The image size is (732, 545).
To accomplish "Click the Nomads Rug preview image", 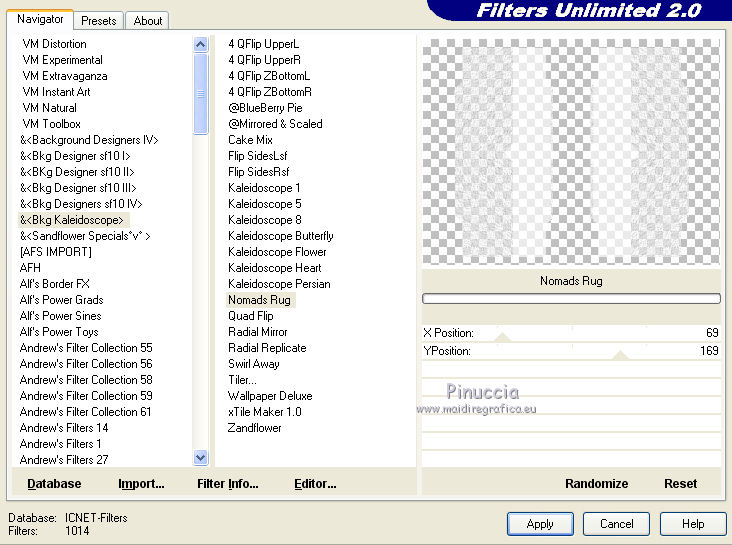I will point(571,151).
